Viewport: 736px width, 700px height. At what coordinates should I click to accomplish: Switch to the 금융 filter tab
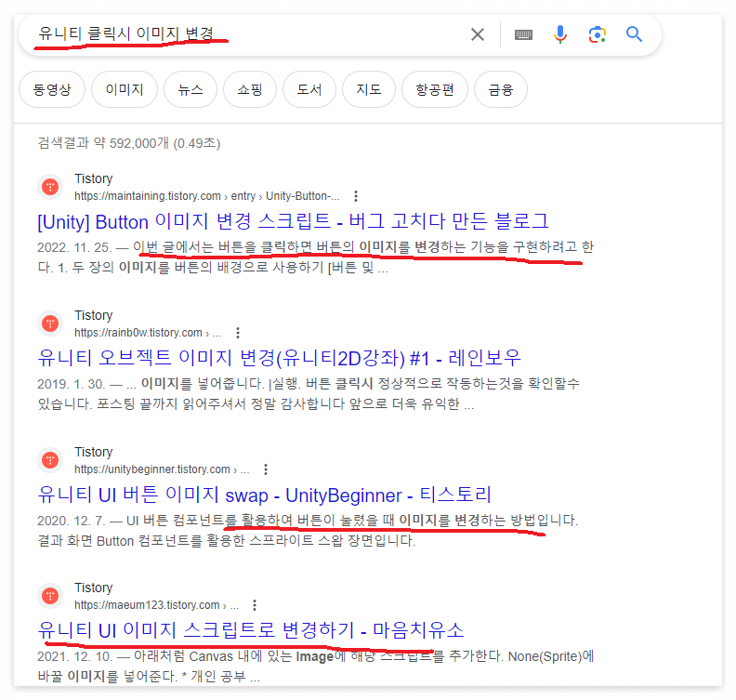tap(501, 89)
